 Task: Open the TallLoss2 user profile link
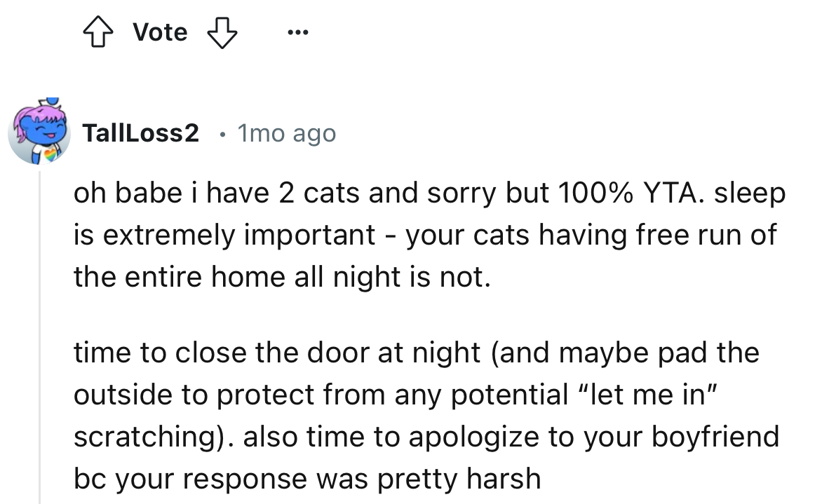pyautogui.click(x=140, y=132)
